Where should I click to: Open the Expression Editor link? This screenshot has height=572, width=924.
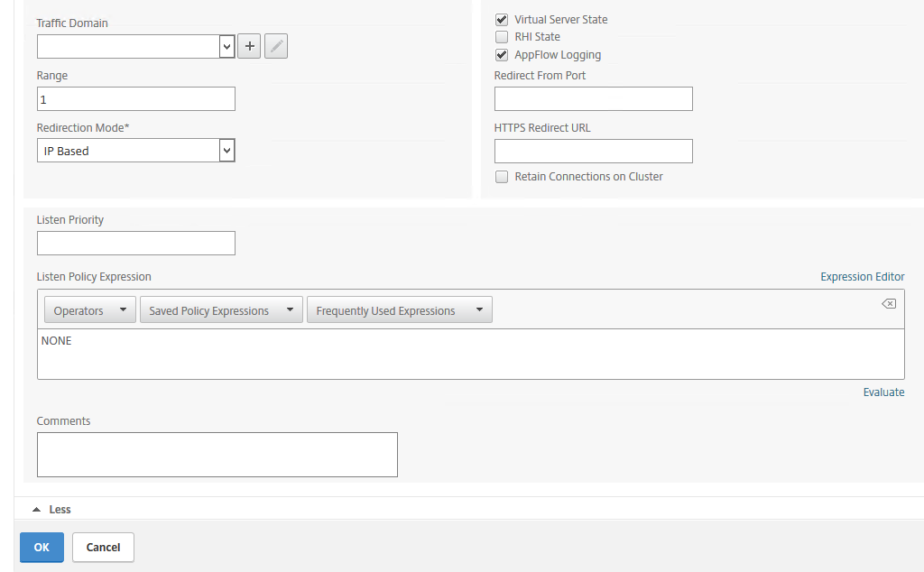[x=862, y=277]
